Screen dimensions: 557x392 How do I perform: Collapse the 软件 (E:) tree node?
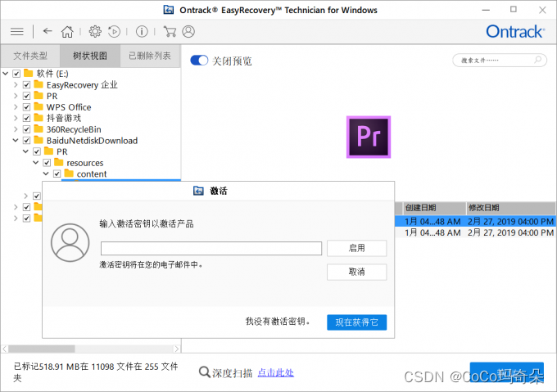(6, 74)
